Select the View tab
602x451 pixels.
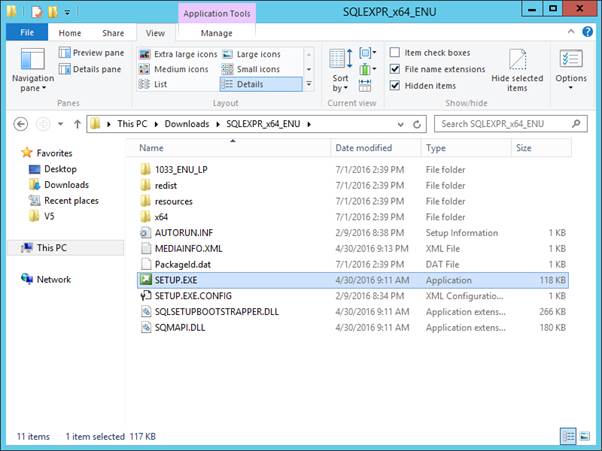[x=155, y=33]
